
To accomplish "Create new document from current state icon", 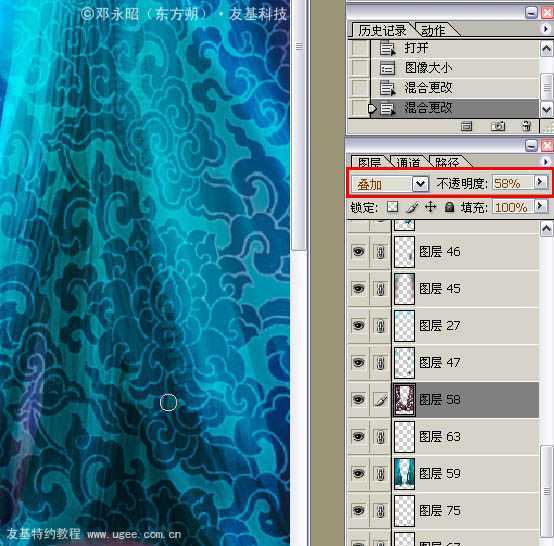I will [466, 126].
